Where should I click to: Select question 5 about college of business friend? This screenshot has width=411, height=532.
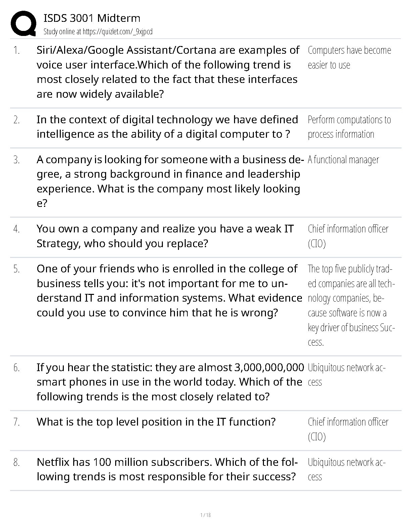pos(169,291)
